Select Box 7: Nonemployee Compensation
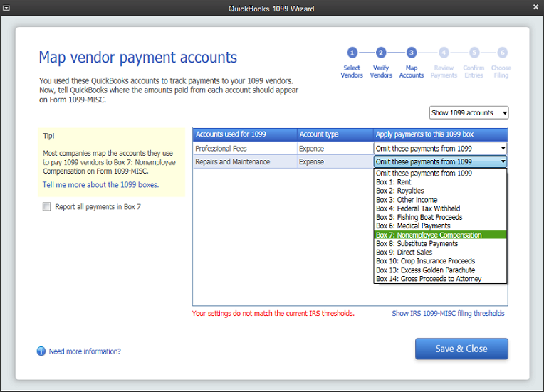The image size is (544, 392). coord(440,235)
